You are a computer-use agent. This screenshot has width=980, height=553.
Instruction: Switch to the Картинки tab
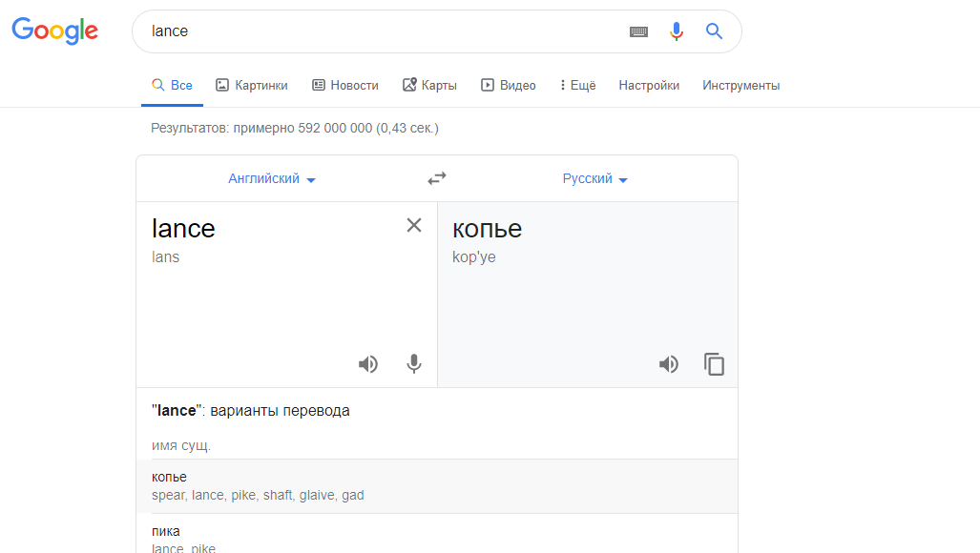(252, 86)
